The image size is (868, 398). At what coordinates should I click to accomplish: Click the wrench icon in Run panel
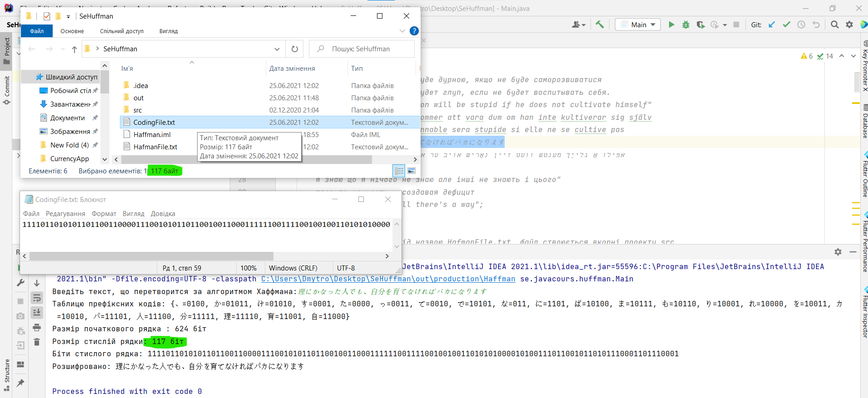point(20,283)
